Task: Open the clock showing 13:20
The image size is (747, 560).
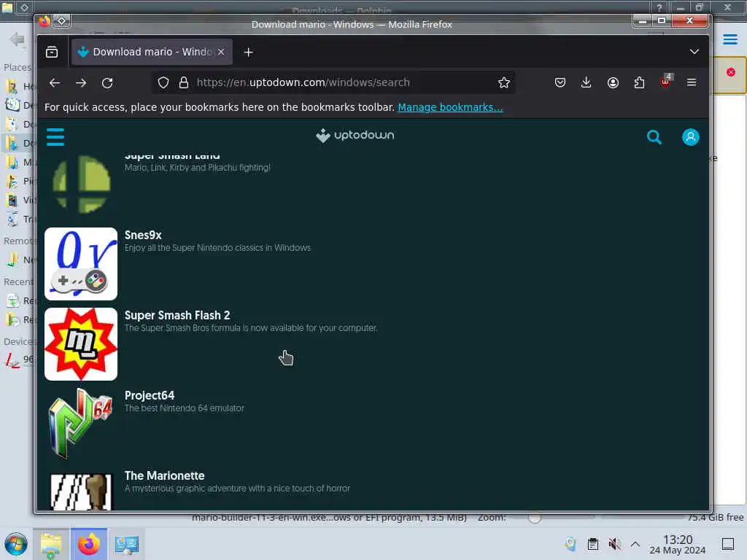Action: tap(678, 544)
